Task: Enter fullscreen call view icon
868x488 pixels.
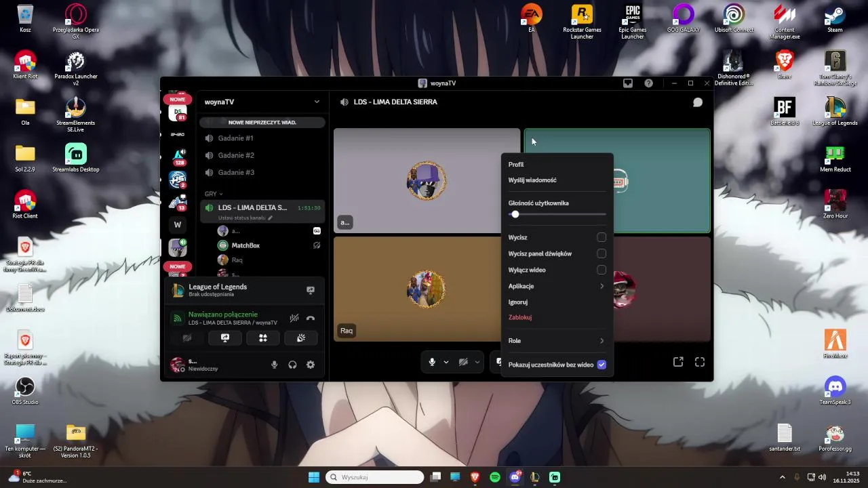Action: [x=700, y=362]
